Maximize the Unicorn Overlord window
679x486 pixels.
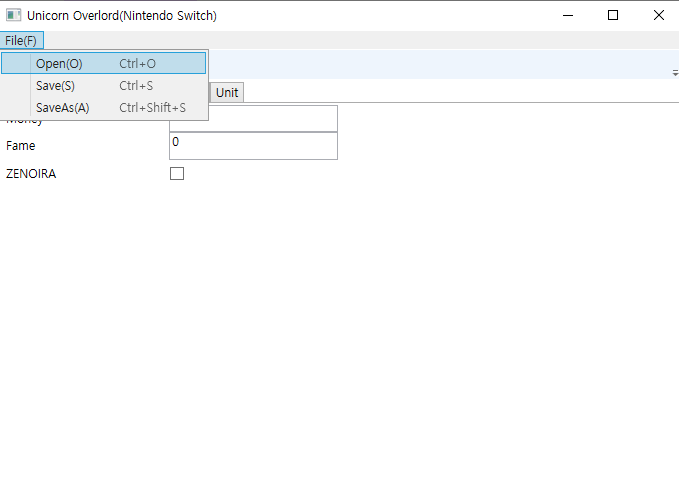[613, 15]
